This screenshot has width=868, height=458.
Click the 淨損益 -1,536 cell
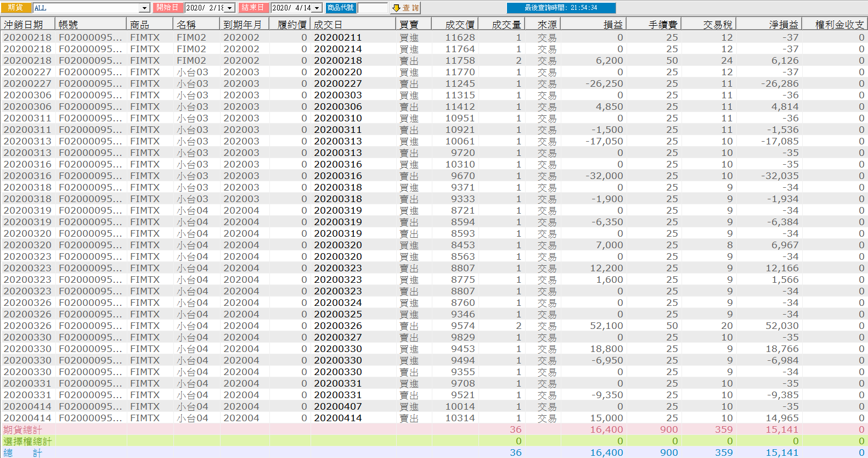pyautogui.click(x=783, y=130)
